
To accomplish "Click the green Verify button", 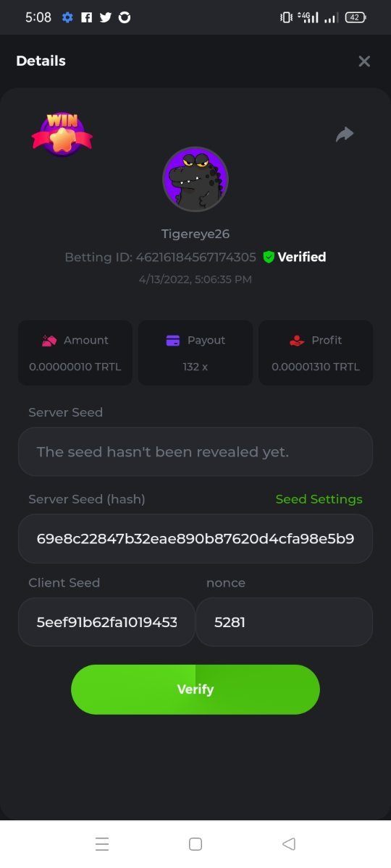I will click(195, 689).
